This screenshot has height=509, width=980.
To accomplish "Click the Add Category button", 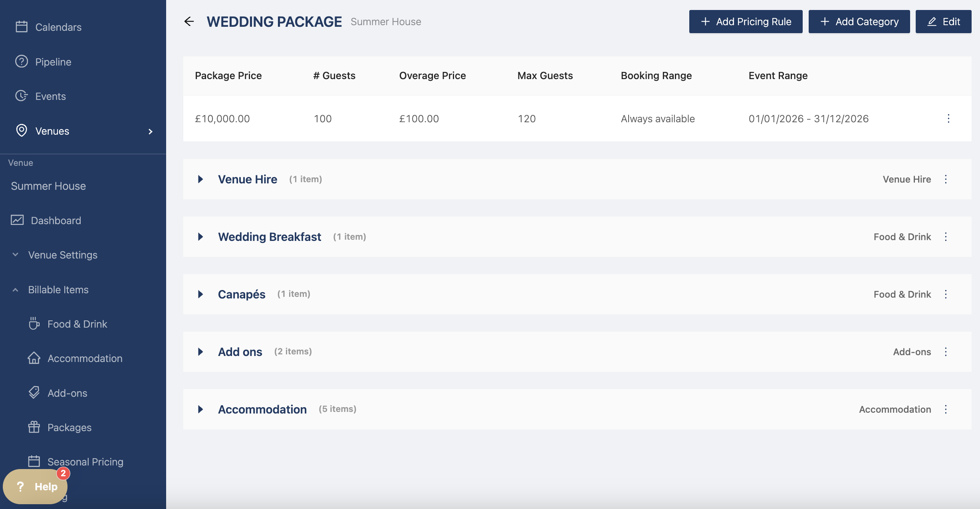I will pyautogui.click(x=859, y=22).
